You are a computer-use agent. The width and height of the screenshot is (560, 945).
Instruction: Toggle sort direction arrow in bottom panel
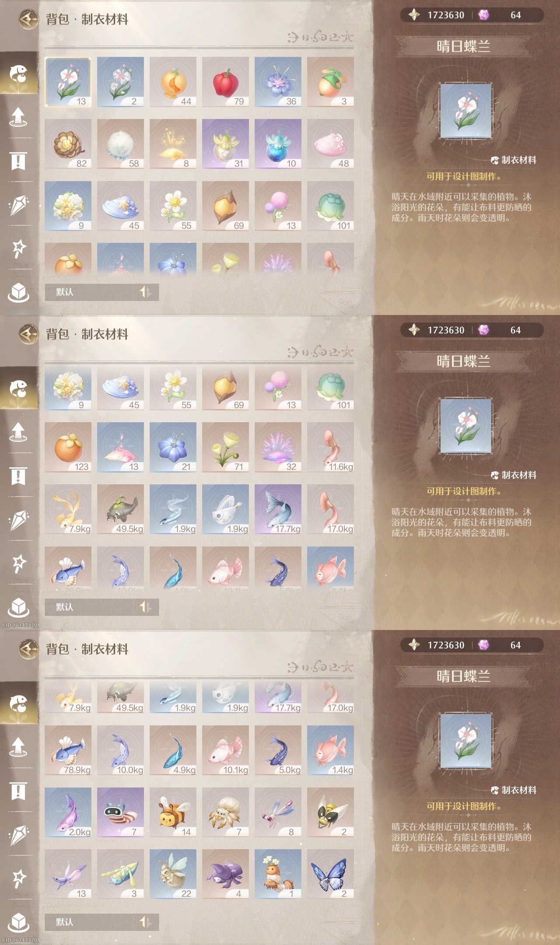145,922
